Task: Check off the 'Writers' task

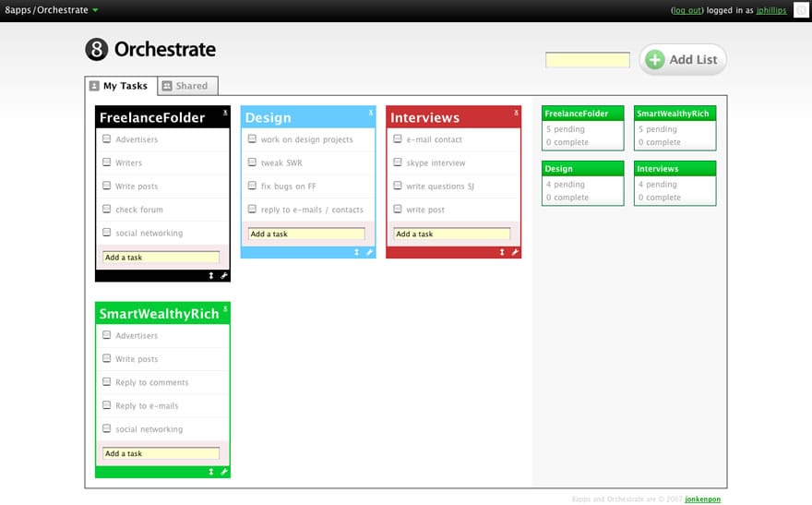Action: coord(107,162)
